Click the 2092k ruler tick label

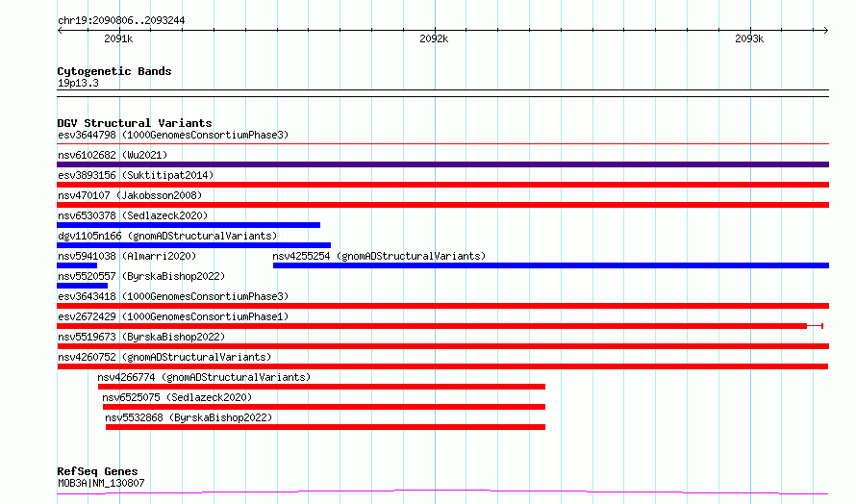pyautogui.click(x=434, y=38)
